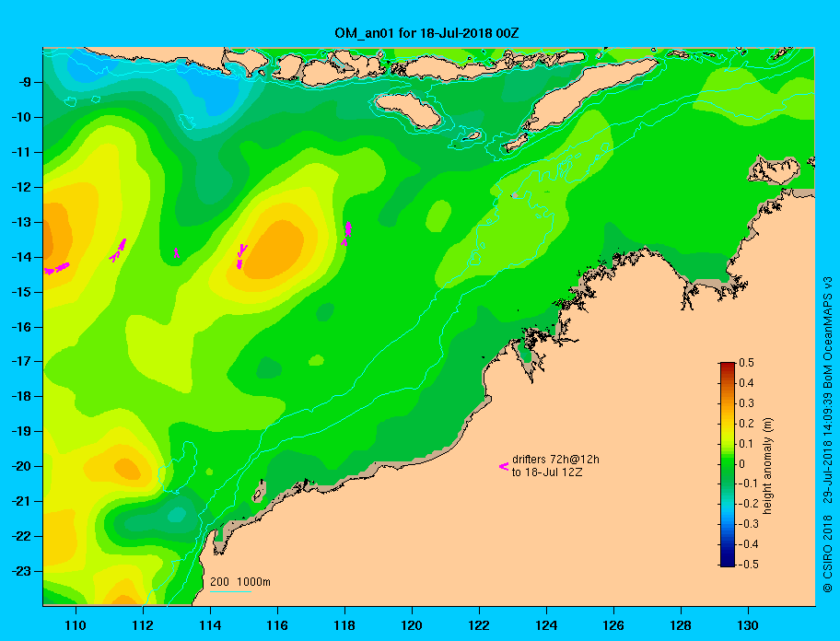The image size is (840, 641).
Task: Click the latitude axis label '-23'
Action: pyautogui.click(x=20, y=571)
